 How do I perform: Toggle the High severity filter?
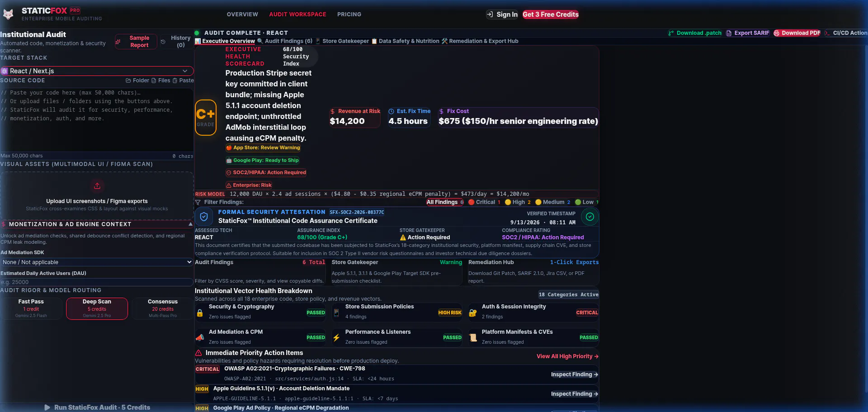pos(518,202)
